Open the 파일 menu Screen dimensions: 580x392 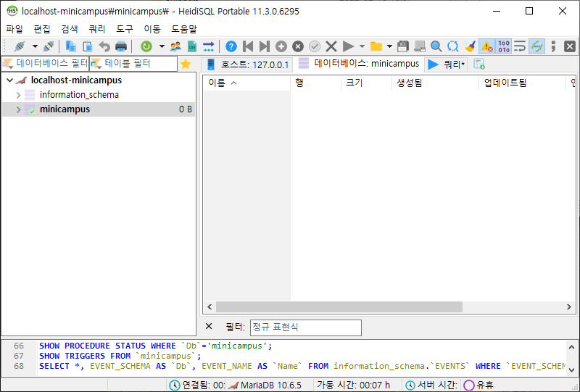click(14, 29)
